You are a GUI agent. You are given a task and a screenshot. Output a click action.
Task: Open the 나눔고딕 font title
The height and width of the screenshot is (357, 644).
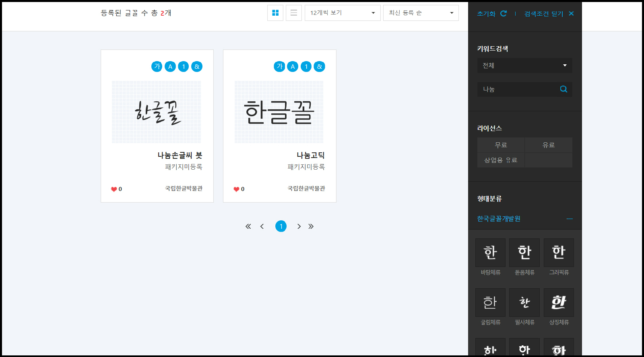click(x=311, y=155)
